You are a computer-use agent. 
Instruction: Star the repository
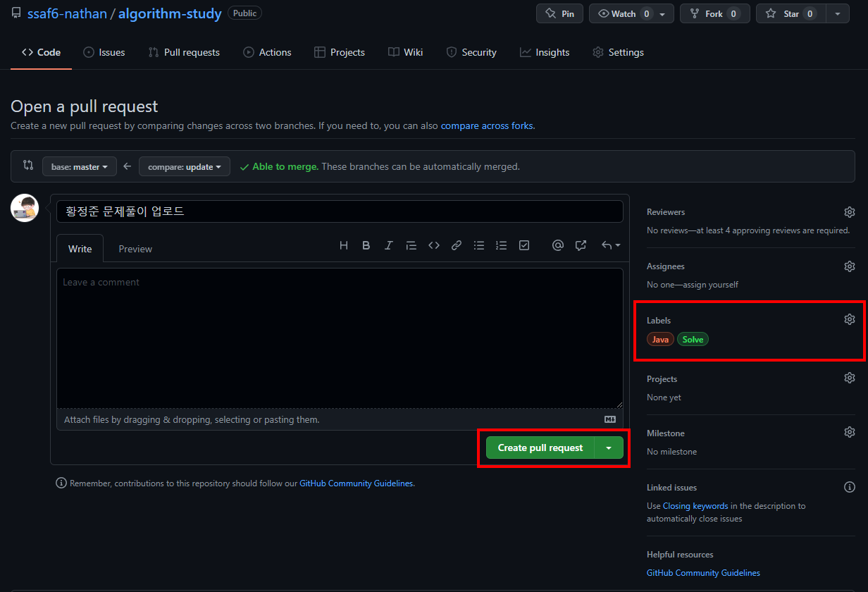pyautogui.click(x=790, y=13)
